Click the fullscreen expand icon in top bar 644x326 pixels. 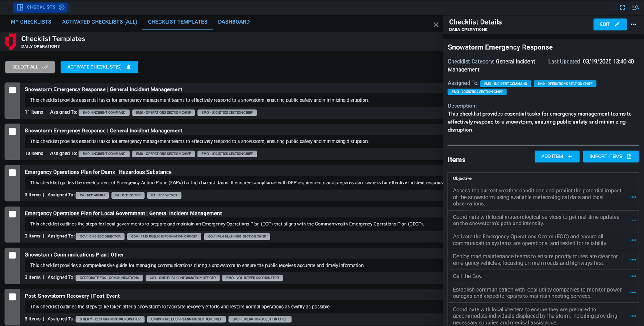622,7
